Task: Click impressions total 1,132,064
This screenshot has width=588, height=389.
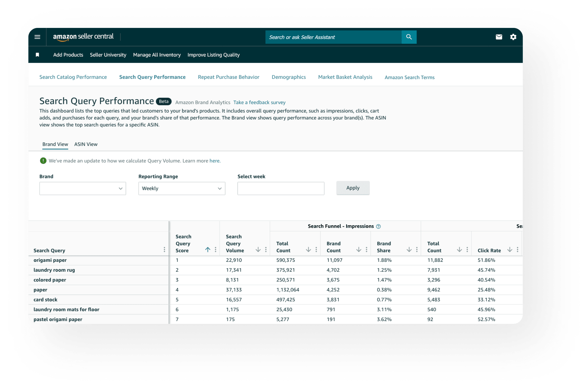Action: tap(288, 290)
